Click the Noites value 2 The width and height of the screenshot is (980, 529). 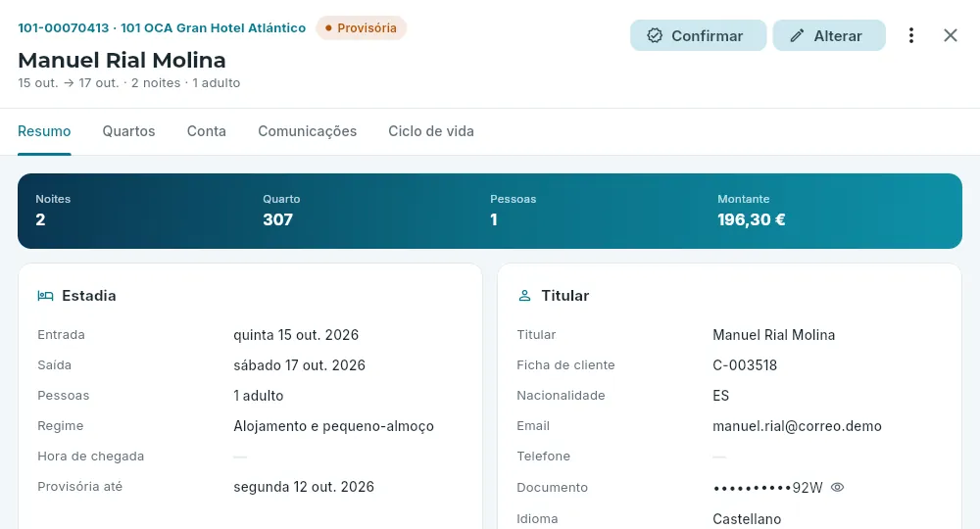click(40, 219)
